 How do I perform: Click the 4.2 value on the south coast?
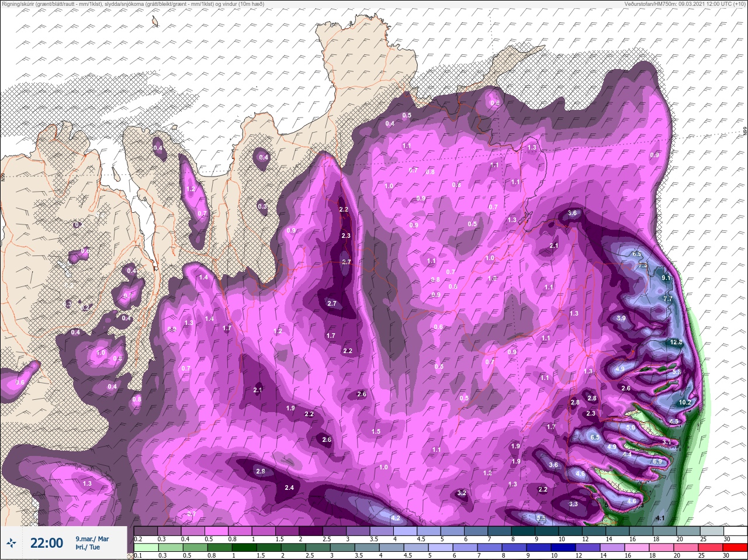tap(395, 518)
